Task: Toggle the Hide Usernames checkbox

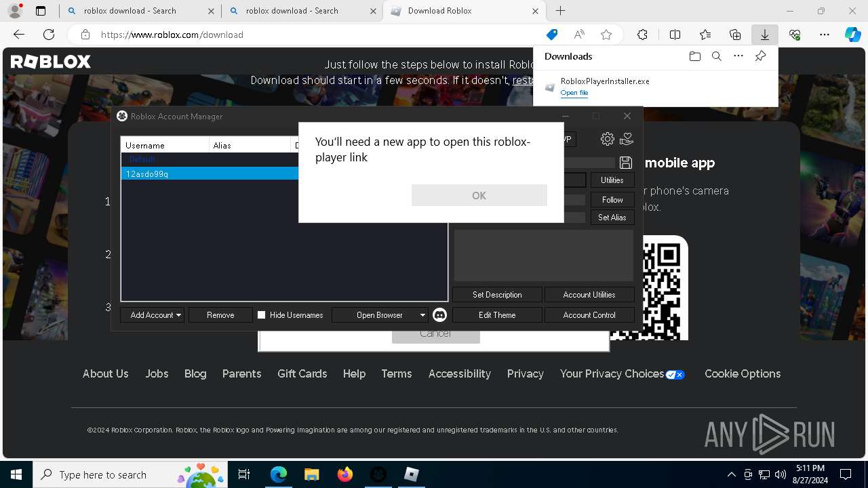Action: pos(261,315)
